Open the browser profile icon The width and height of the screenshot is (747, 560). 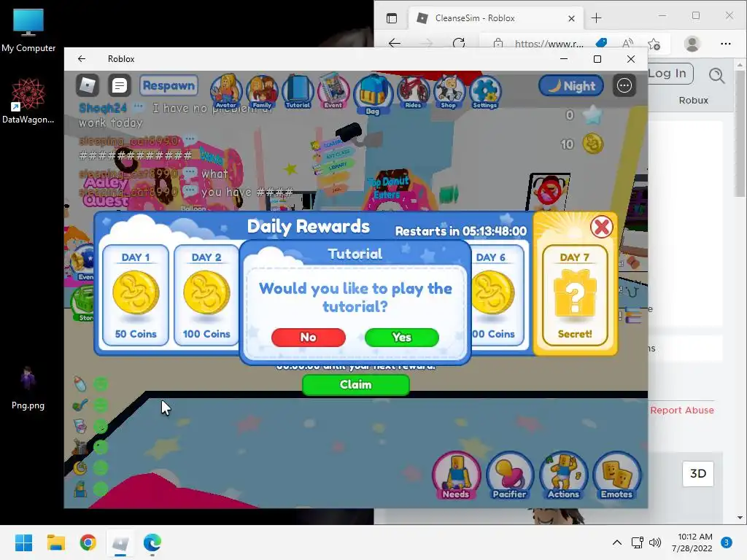[x=692, y=44]
